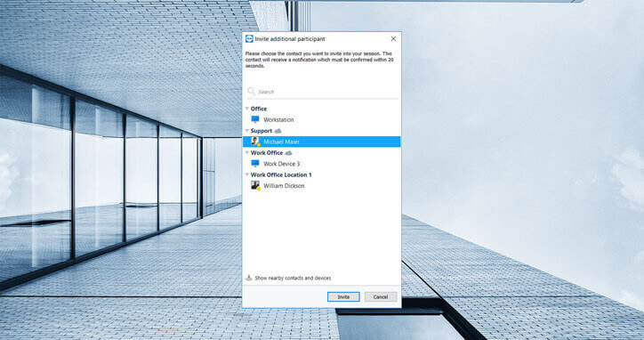Select the Workstation computer icon
Image resolution: width=644 pixels, height=340 pixels.
tap(255, 119)
